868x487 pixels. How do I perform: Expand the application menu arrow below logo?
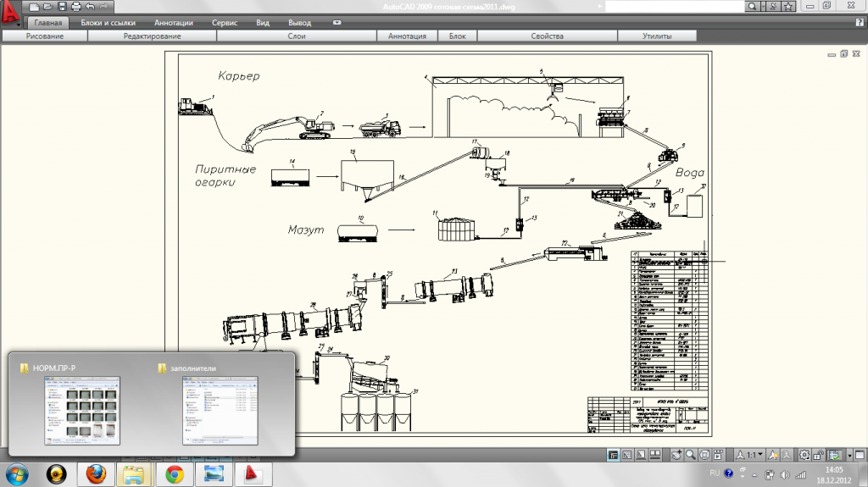19,25
